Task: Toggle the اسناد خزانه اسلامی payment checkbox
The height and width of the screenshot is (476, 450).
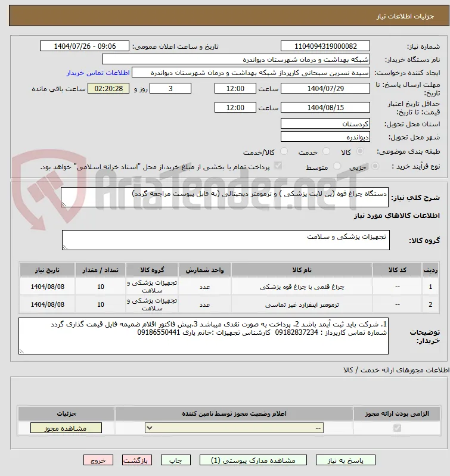Action: pos(278,166)
